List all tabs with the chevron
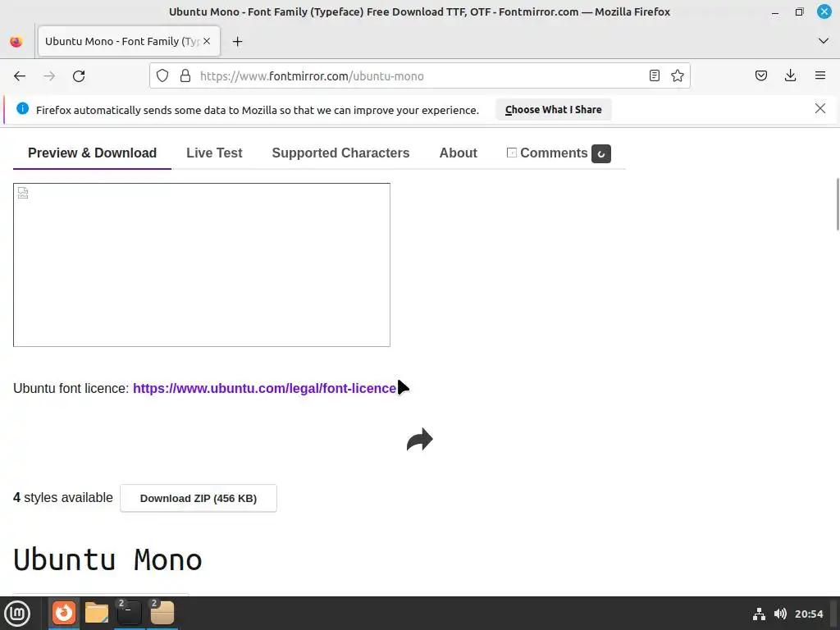 pos(824,41)
